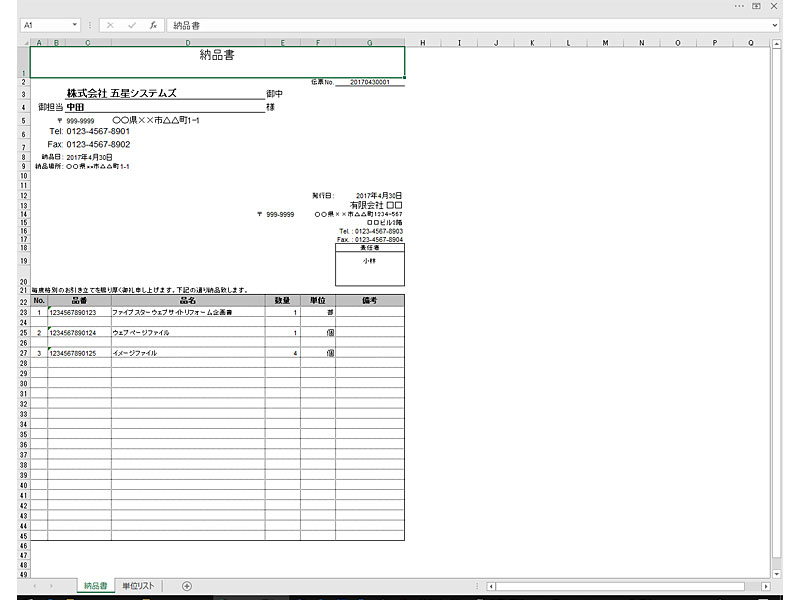Select column H header

(423, 43)
